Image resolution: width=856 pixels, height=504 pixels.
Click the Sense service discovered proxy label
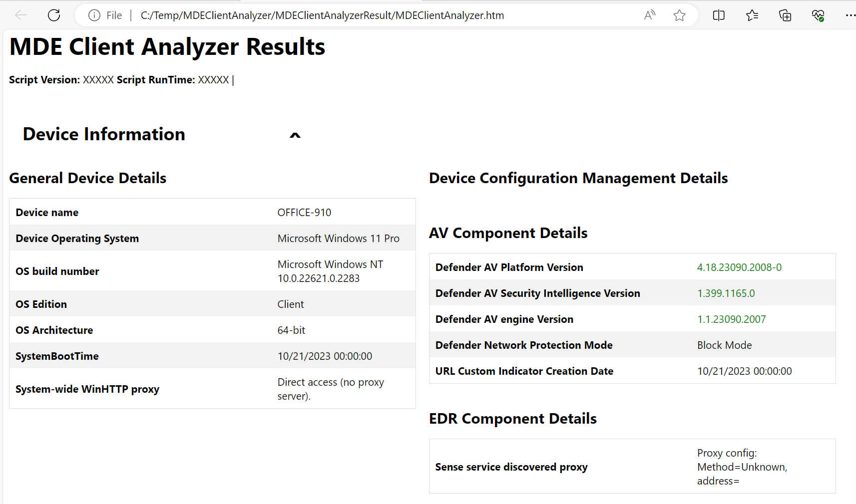coord(511,467)
